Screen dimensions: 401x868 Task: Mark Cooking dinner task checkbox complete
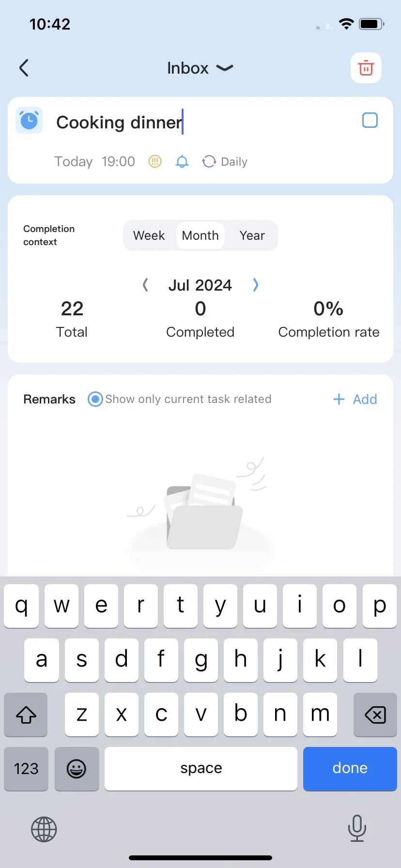click(x=370, y=120)
